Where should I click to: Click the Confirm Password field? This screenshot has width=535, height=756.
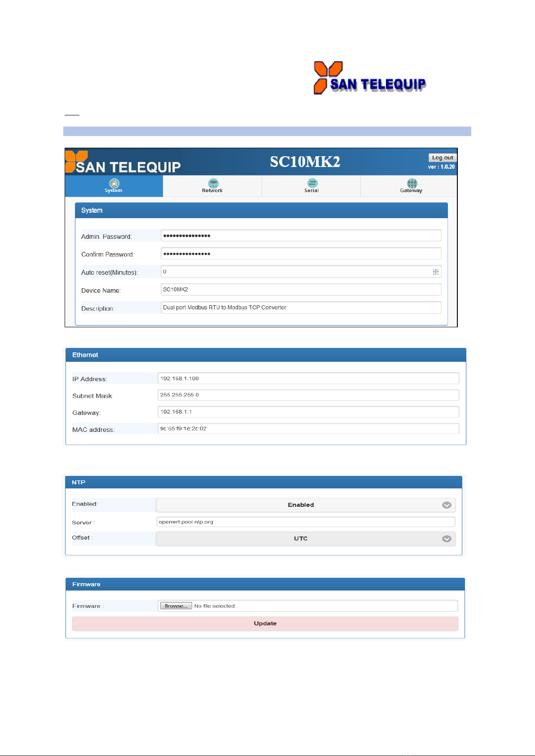tap(301, 254)
